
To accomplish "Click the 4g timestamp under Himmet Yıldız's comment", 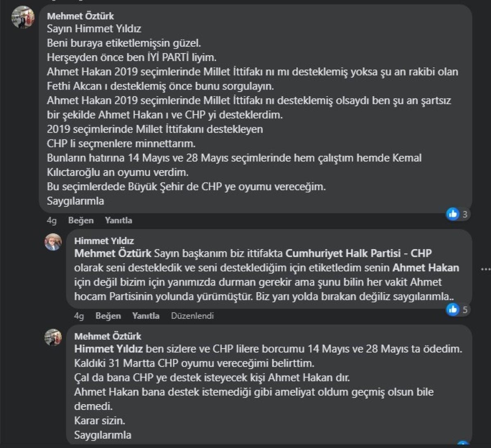I will tap(79, 316).
